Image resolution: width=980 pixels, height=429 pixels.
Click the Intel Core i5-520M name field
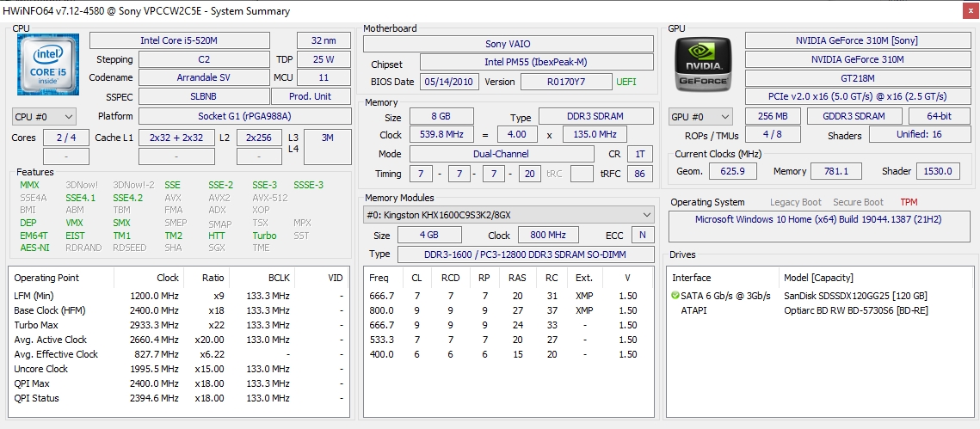coord(180,40)
